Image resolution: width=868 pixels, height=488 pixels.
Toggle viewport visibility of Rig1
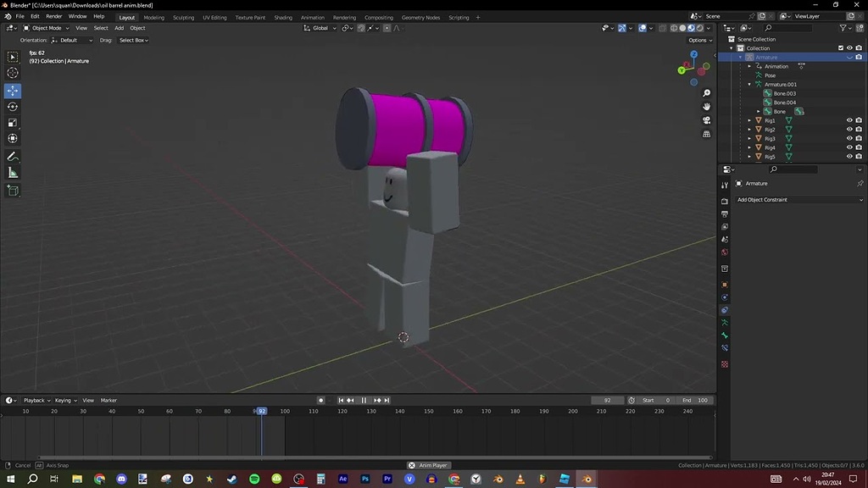849,120
